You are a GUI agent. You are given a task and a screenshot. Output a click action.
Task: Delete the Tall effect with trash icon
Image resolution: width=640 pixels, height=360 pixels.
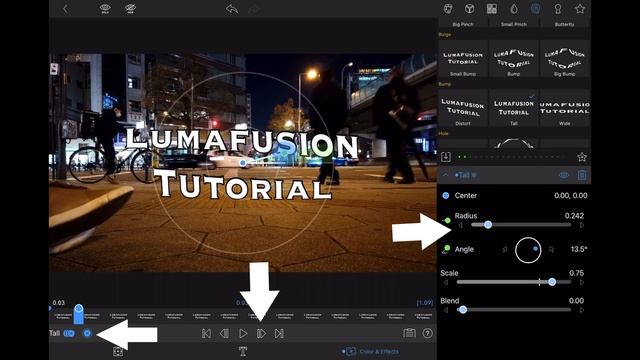coord(582,175)
